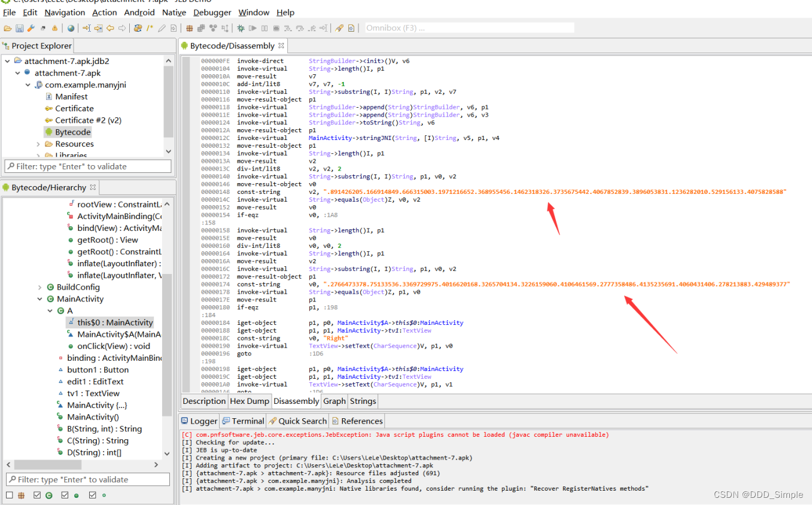Click the debugger pause icon

point(264,28)
